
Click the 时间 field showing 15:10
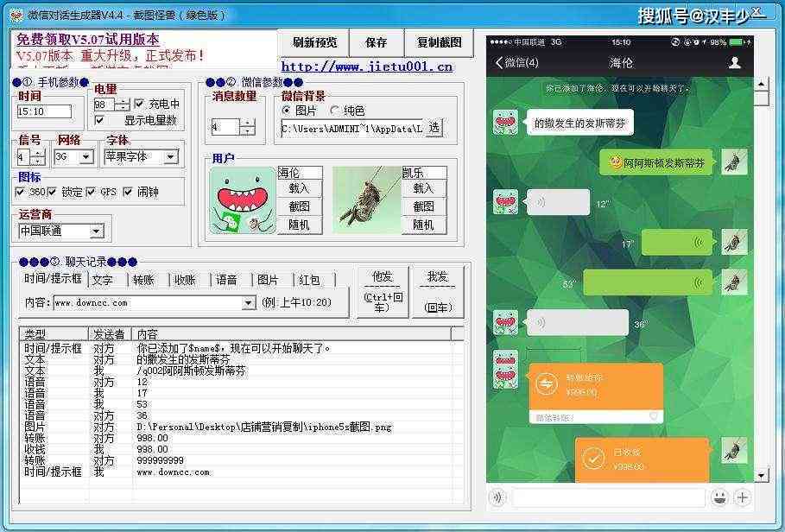(45, 111)
